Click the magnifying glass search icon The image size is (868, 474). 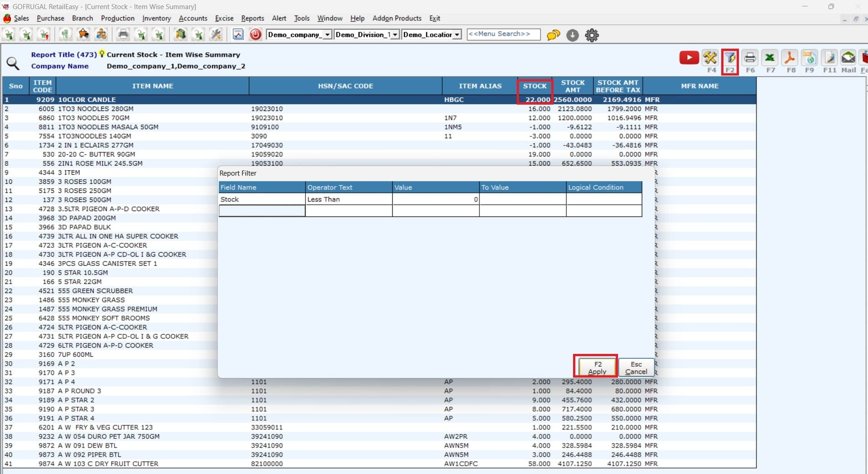tap(13, 63)
